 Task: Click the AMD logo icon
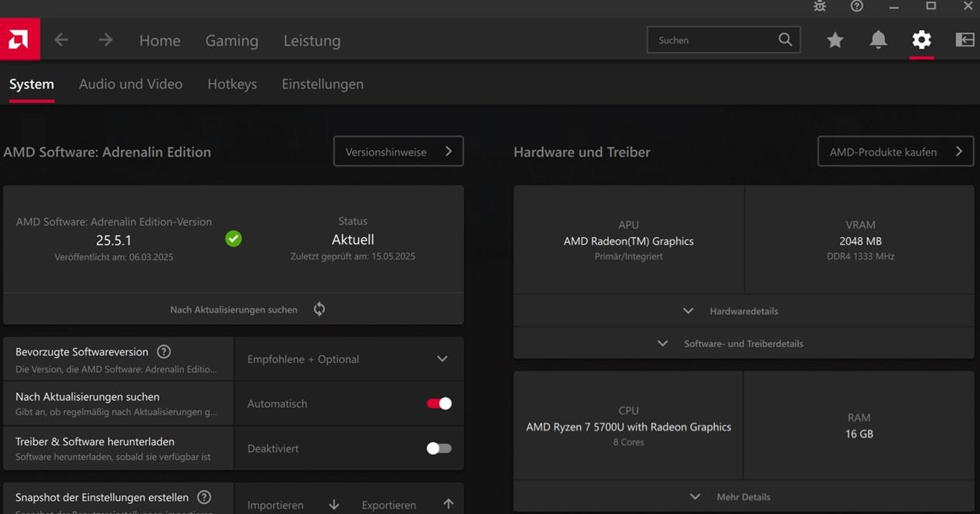[x=19, y=40]
